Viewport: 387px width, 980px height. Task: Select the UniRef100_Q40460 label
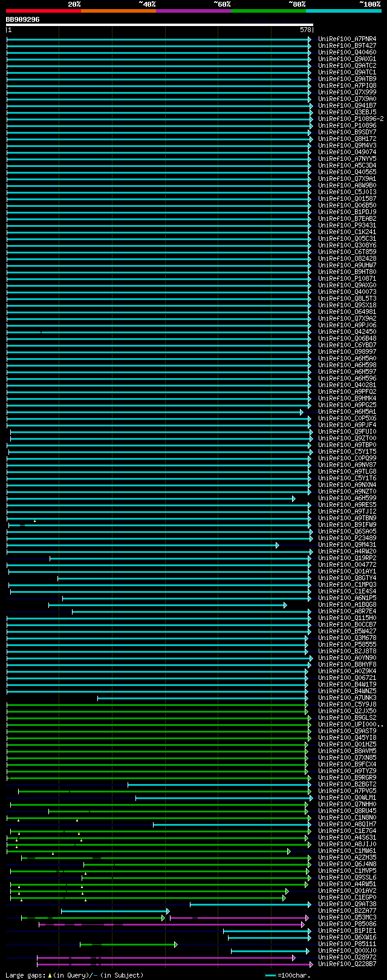pos(347,53)
